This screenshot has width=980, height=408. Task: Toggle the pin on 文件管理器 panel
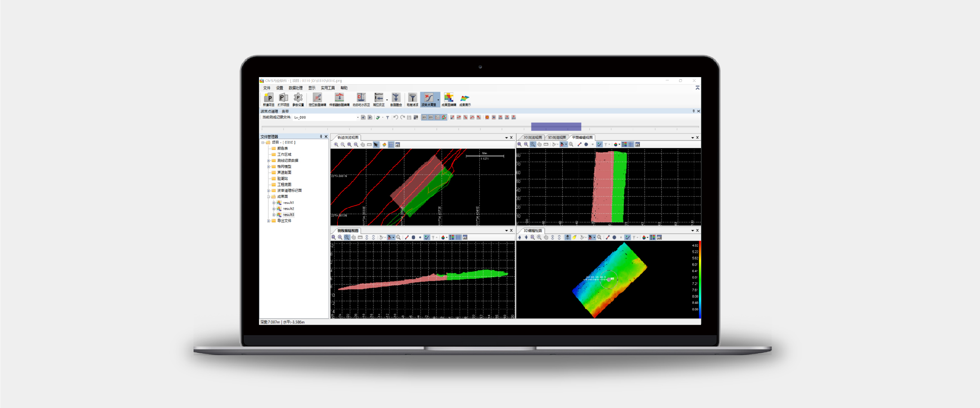click(x=321, y=137)
